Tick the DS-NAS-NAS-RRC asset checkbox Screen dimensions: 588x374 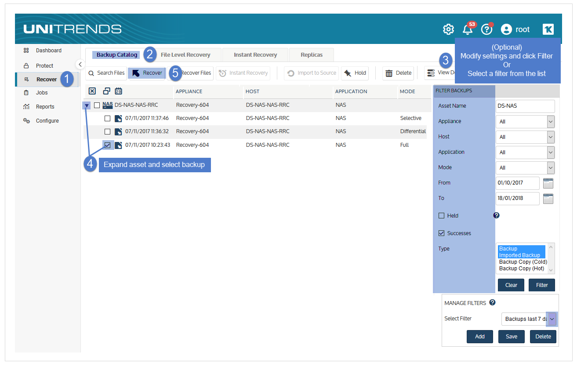[97, 105]
